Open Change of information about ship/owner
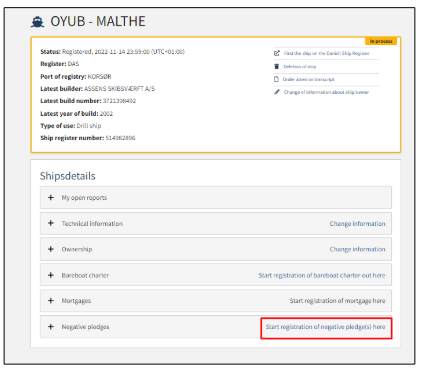 coord(326,92)
